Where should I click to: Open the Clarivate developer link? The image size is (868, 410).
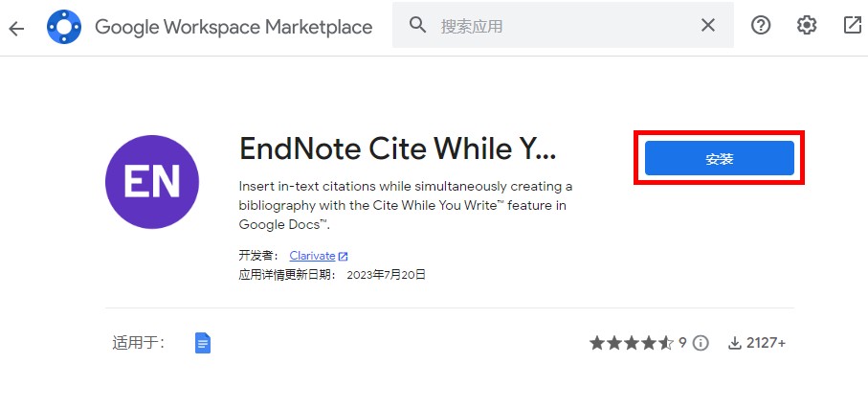(x=312, y=256)
